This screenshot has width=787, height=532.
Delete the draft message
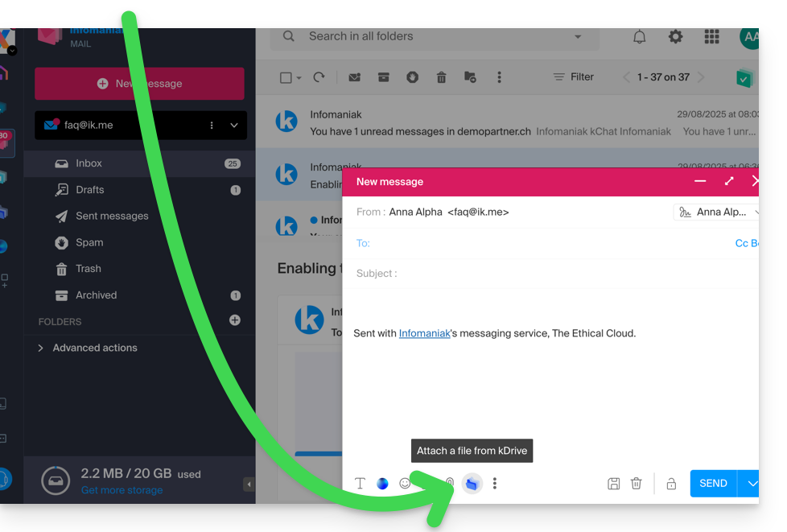(636, 484)
